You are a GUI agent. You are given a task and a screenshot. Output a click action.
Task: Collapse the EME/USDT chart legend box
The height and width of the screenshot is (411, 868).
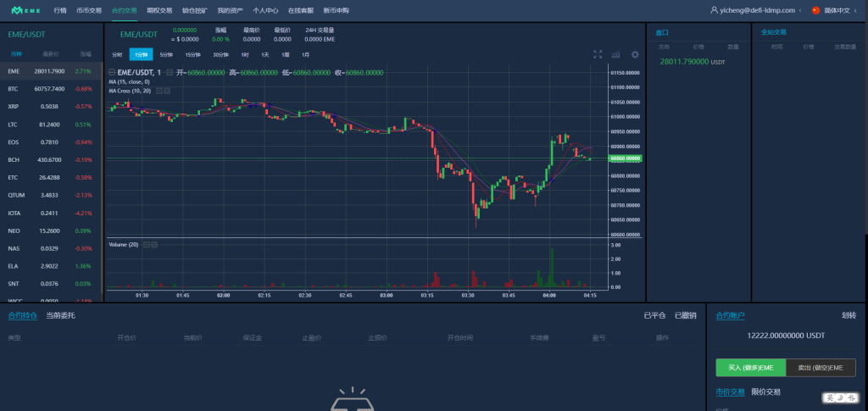[x=112, y=73]
